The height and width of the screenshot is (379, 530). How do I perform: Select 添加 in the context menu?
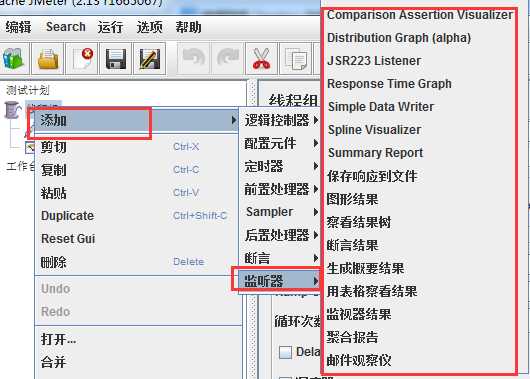(x=137, y=120)
